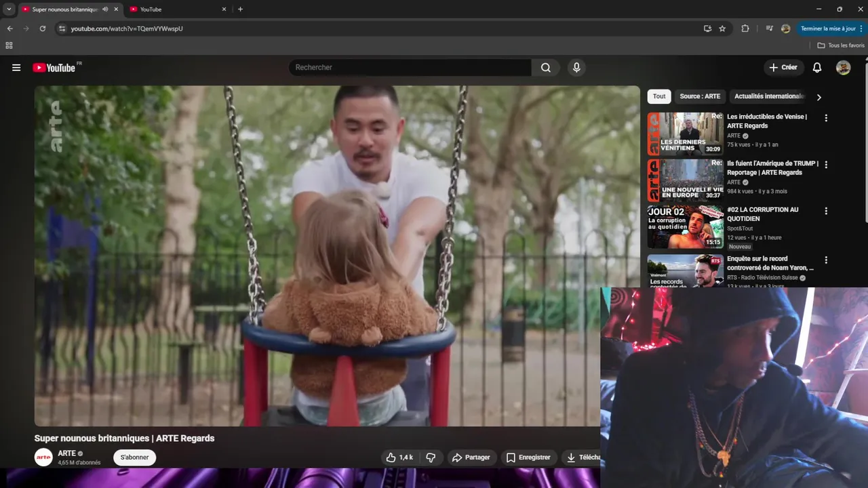Like the video with thumbs up
The image size is (868, 488).
click(x=399, y=457)
